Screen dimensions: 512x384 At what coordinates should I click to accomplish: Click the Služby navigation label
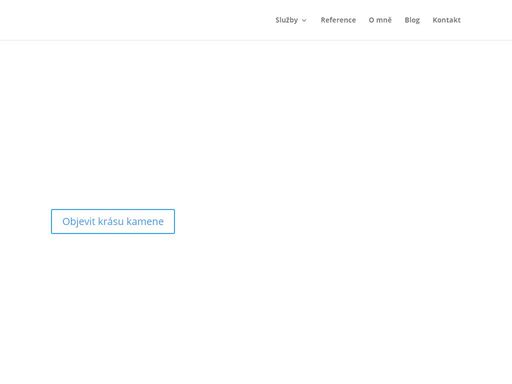pyautogui.click(x=287, y=20)
